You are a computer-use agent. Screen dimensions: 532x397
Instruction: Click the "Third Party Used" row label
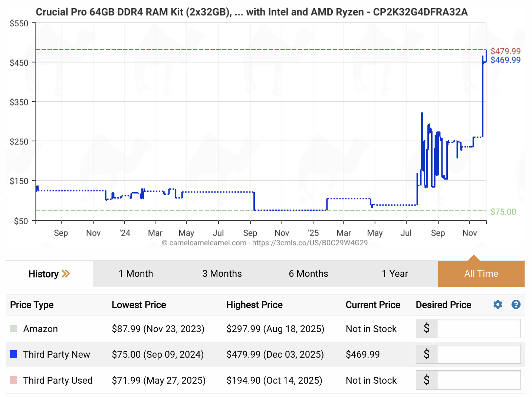click(x=58, y=380)
